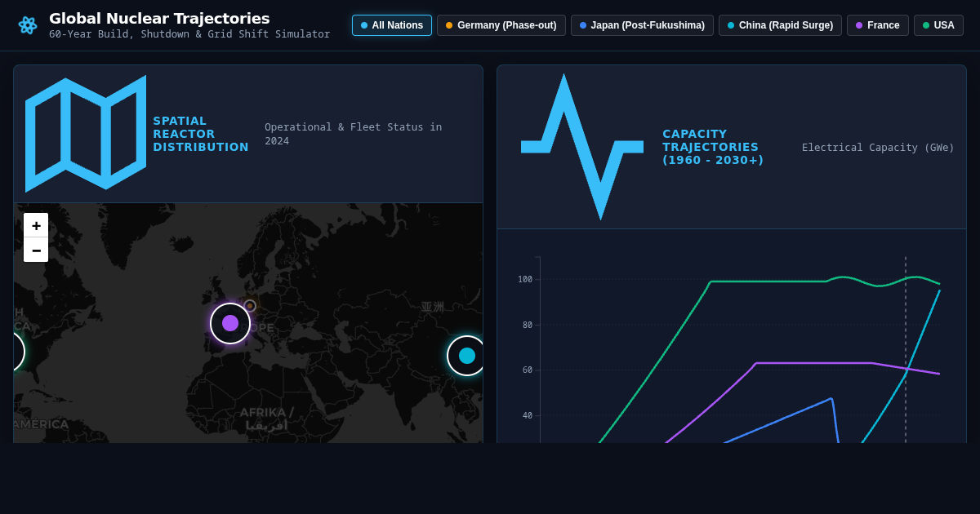This screenshot has width=980, height=514.
Task: Click the dashed 2024 vertical marker line
Action: [x=905, y=351]
